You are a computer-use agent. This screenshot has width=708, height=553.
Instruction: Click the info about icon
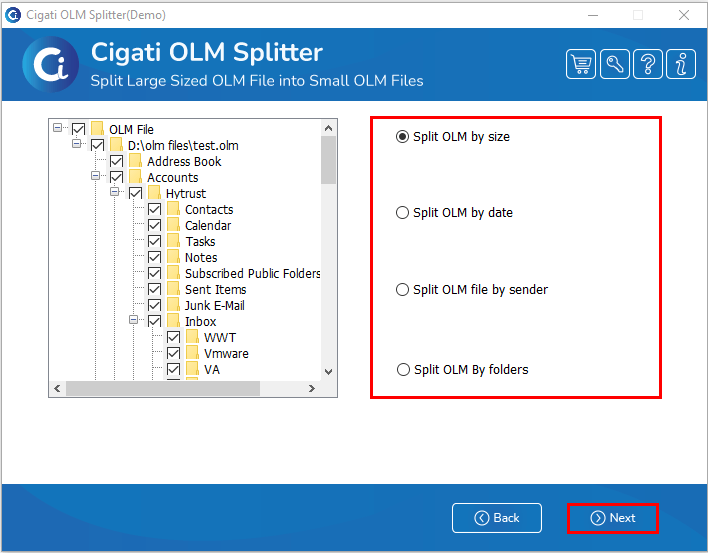click(x=681, y=64)
